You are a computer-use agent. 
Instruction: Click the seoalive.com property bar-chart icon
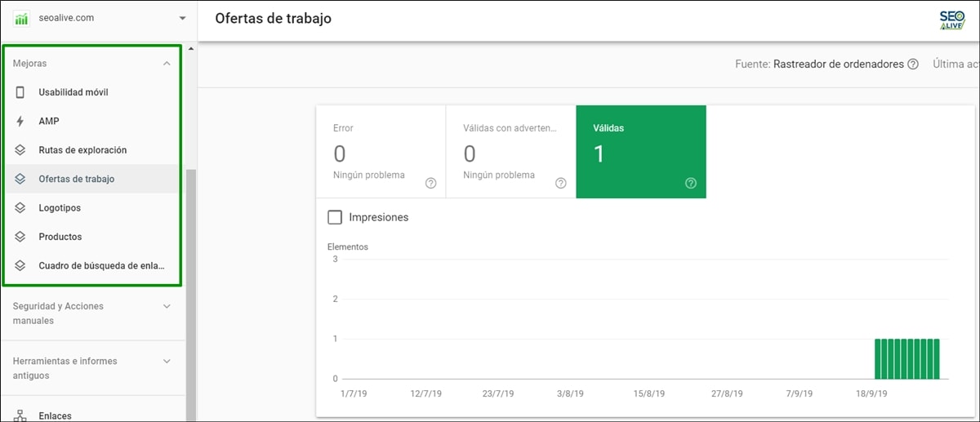click(x=21, y=18)
